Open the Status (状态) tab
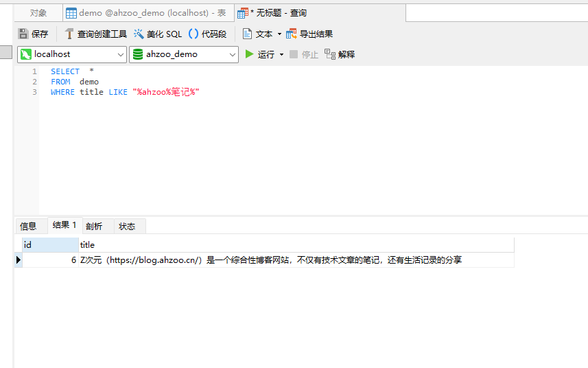The width and height of the screenshot is (588, 368). [x=127, y=226]
